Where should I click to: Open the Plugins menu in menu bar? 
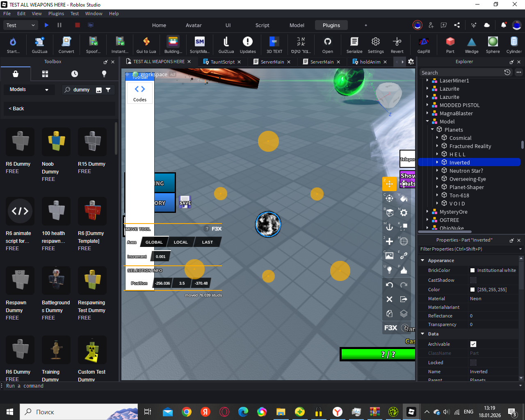56,14
